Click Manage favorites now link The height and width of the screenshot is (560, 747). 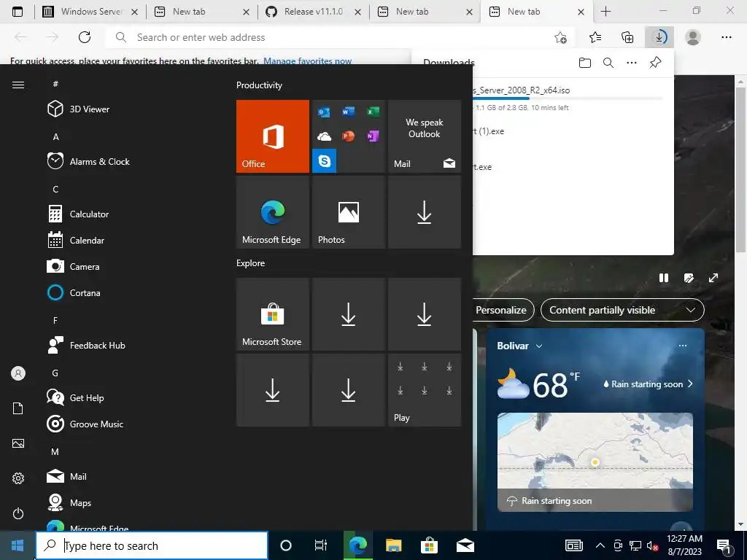pyautogui.click(x=307, y=61)
